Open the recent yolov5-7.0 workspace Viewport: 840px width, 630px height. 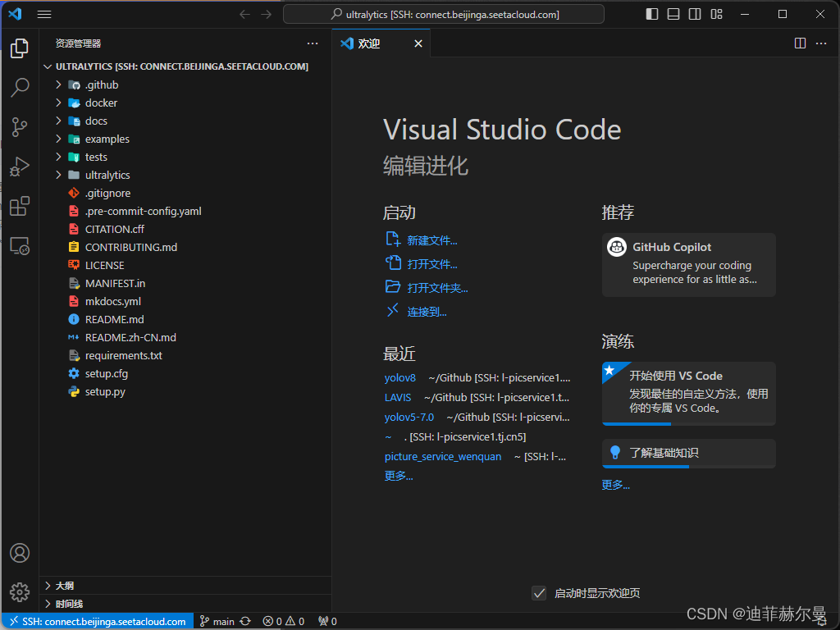click(x=409, y=418)
